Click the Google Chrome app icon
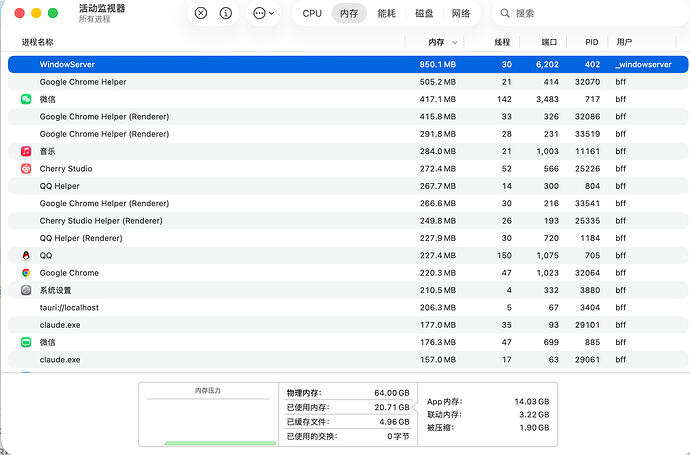This screenshot has width=690, height=455. click(x=26, y=273)
